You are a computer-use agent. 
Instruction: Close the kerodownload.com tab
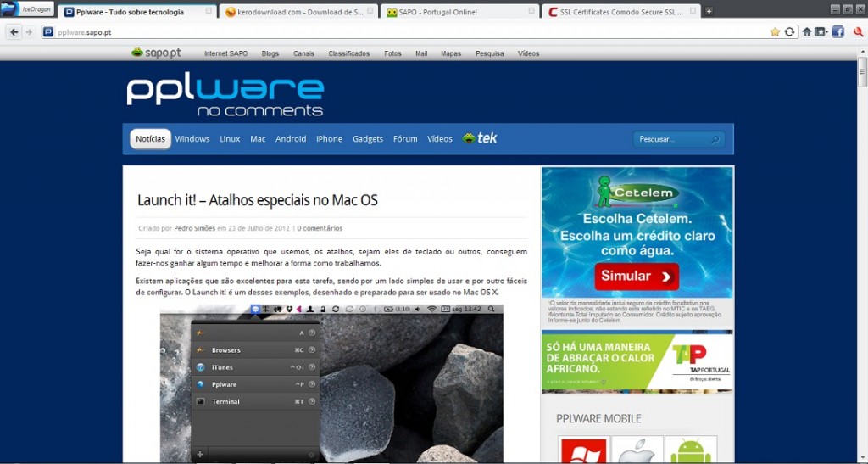click(370, 11)
